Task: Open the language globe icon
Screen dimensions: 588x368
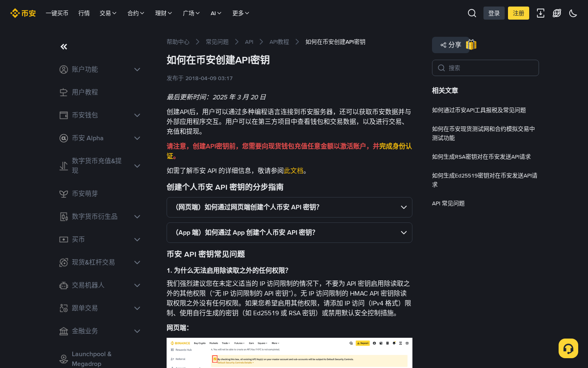Action: point(557,13)
